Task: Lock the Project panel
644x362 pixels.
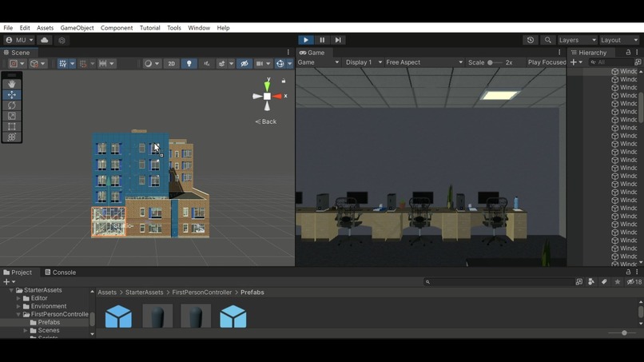Action: click(x=628, y=272)
